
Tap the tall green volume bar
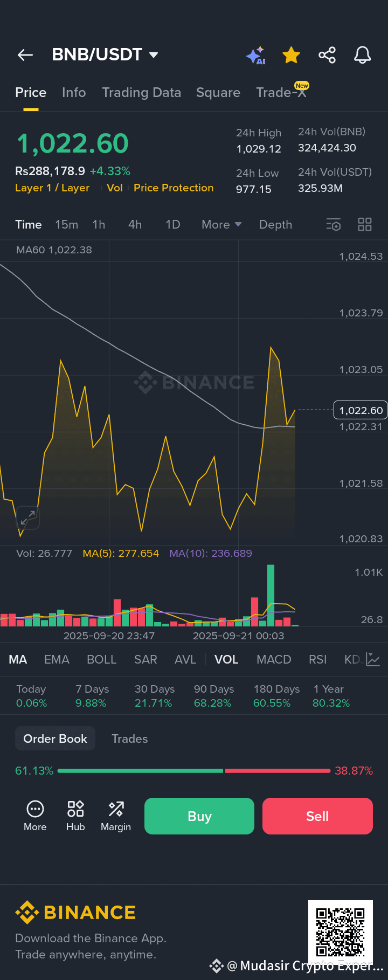(271, 595)
